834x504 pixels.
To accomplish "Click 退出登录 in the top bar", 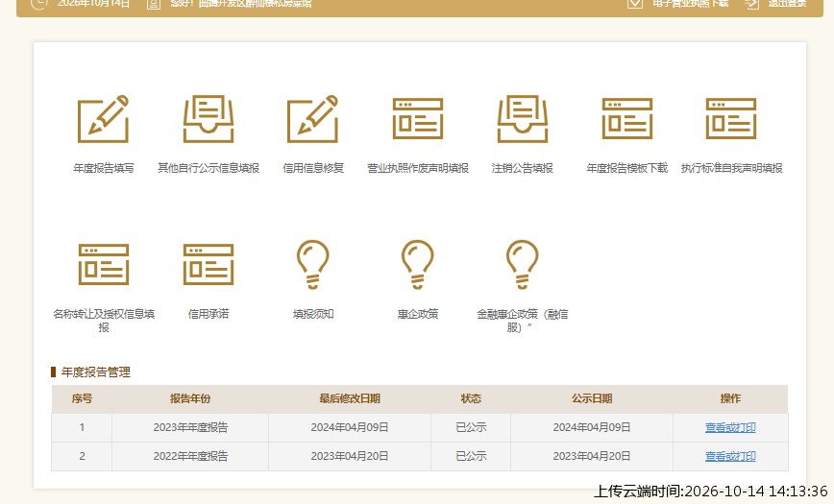I will (x=787, y=3).
